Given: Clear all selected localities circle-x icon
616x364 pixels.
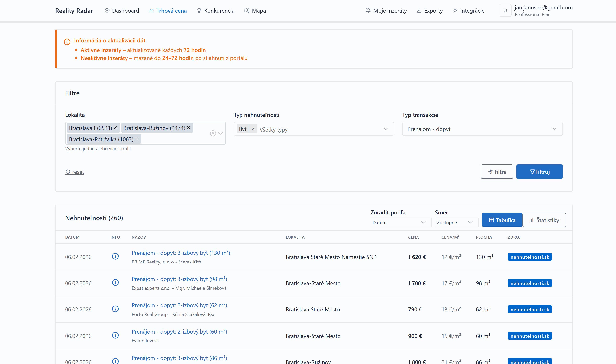Looking at the screenshot, I should click(x=213, y=133).
